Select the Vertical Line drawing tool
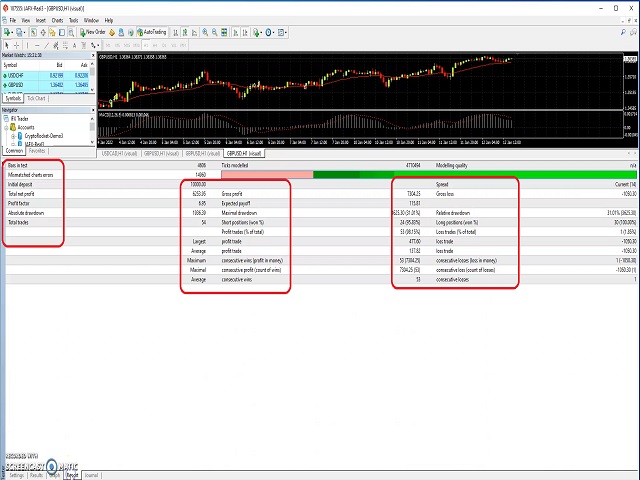Image resolution: width=640 pixels, height=480 pixels. coord(27,45)
